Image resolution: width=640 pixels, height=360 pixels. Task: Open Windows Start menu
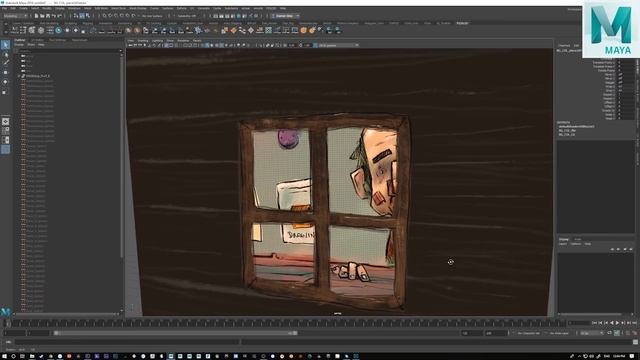[x=4, y=356]
